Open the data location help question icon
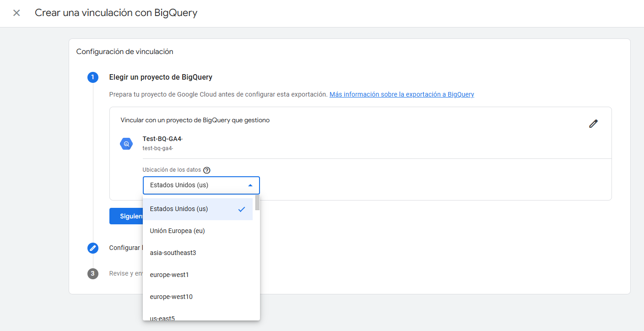Viewport: 644px width, 331px height. tap(206, 170)
